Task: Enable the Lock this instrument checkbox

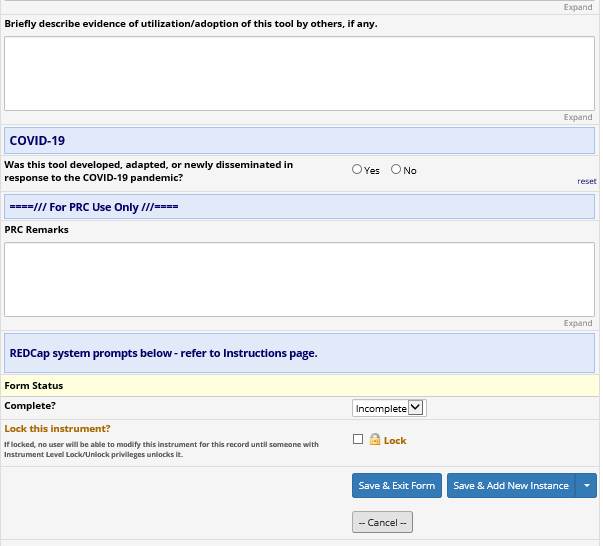Action: [358, 439]
